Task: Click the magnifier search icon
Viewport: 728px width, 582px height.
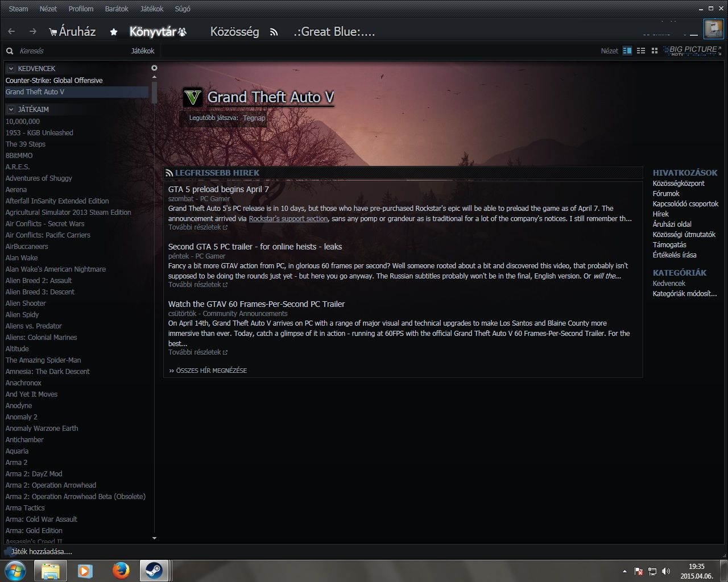Action: point(10,51)
